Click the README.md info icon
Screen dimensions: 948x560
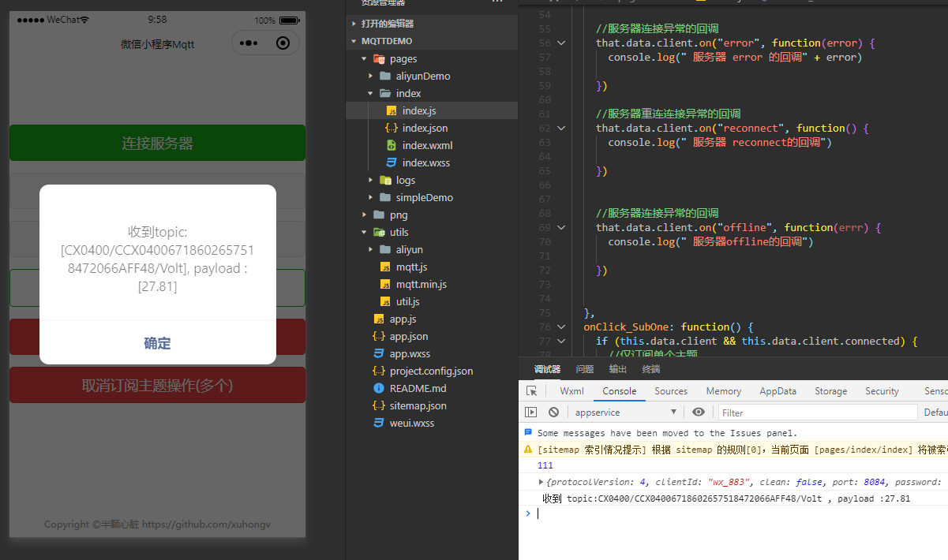point(379,388)
